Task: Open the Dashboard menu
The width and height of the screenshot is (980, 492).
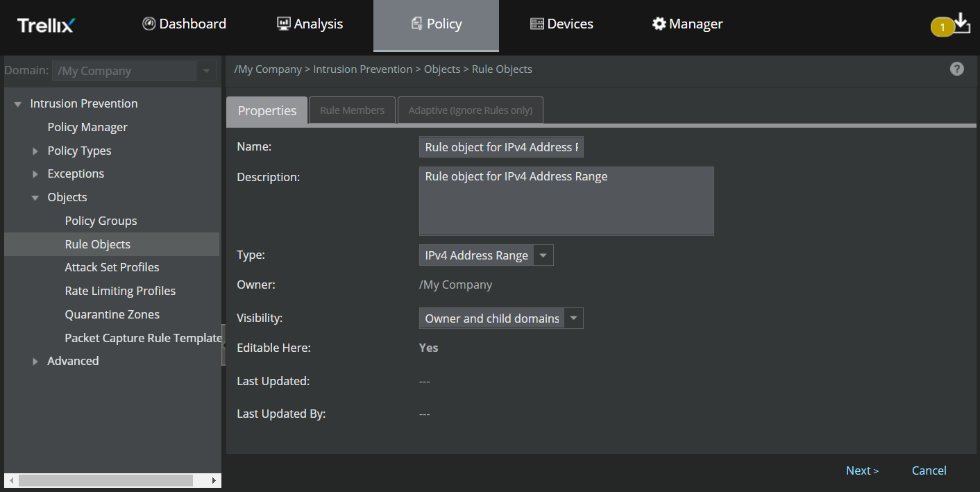Action: point(185,24)
